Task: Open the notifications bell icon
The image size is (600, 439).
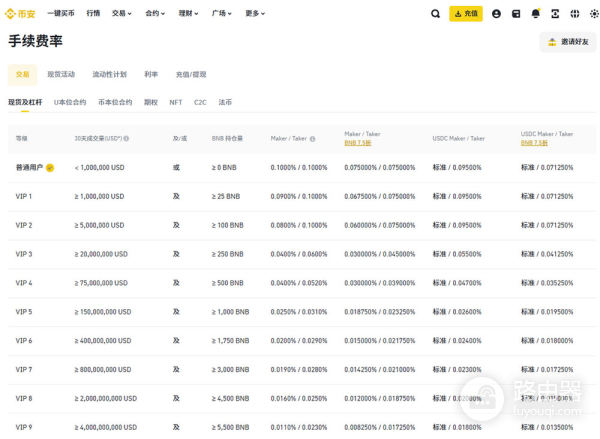Action: pyautogui.click(x=536, y=14)
